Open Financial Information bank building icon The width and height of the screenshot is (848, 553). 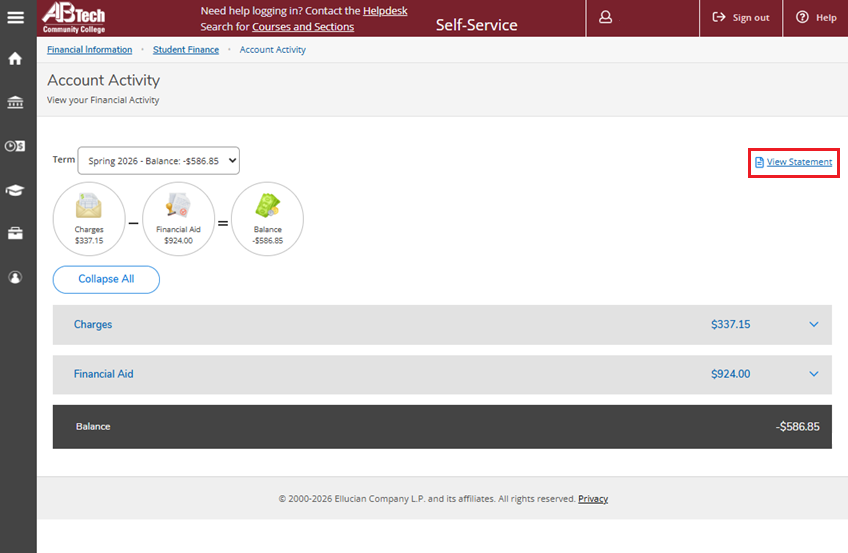pyautogui.click(x=15, y=102)
